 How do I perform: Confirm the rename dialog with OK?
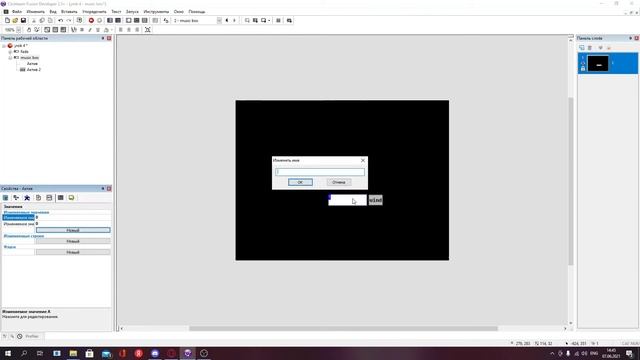pyautogui.click(x=300, y=182)
